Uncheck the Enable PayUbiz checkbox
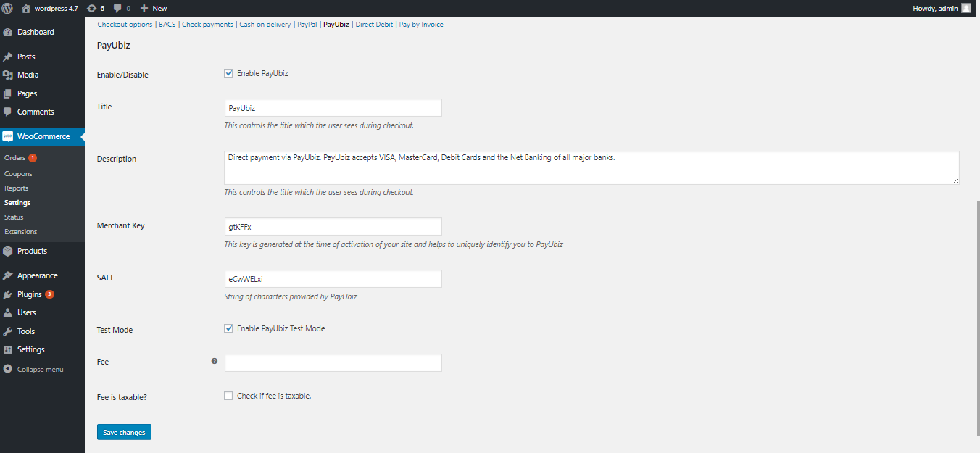This screenshot has width=980, height=453. click(x=228, y=73)
